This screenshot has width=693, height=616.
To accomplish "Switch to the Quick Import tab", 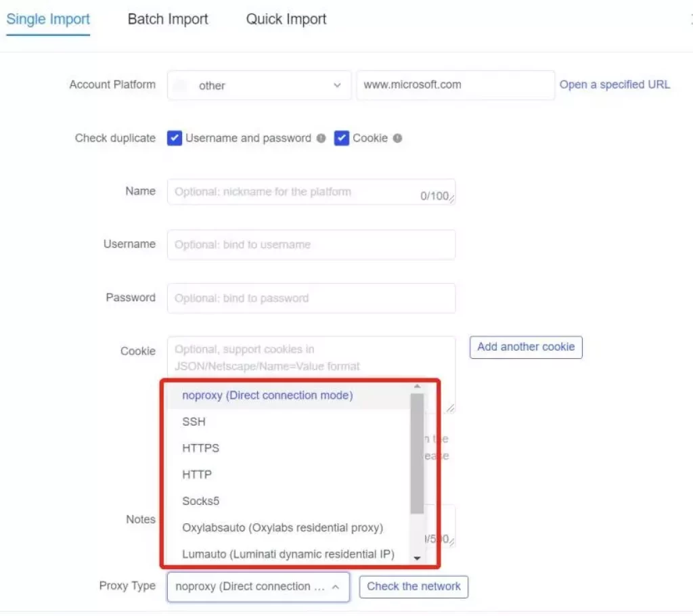I will [x=286, y=19].
